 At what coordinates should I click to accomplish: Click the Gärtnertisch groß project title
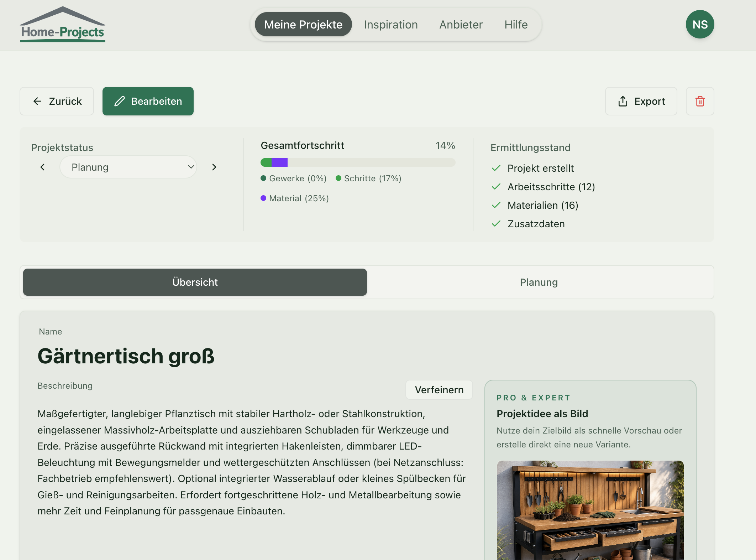click(126, 356)
